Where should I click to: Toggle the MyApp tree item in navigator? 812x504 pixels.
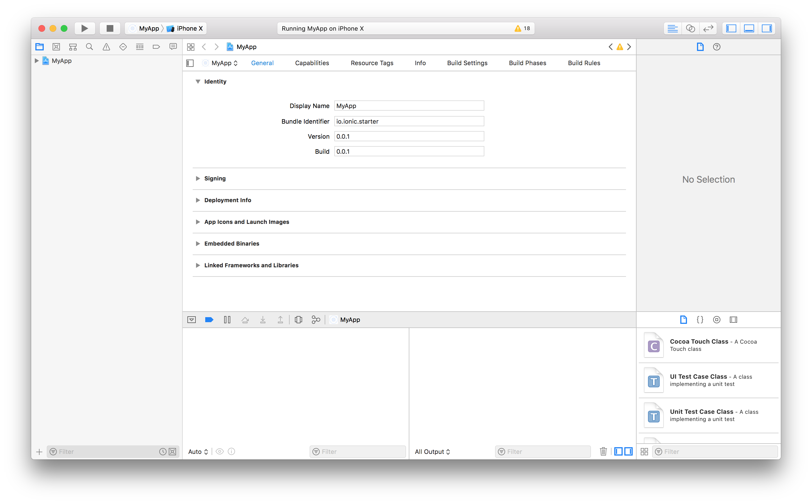coord(37,60)
